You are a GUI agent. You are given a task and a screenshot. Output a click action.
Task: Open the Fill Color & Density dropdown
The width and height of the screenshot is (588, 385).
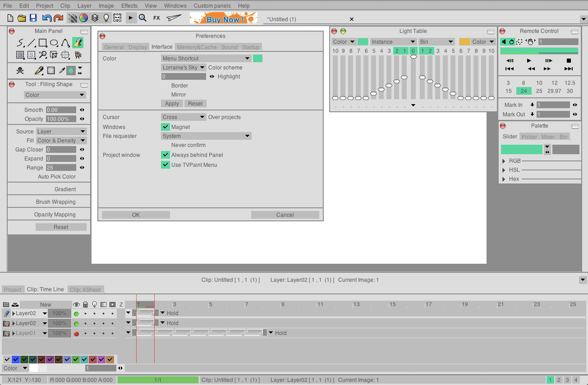tap(60, 141)
